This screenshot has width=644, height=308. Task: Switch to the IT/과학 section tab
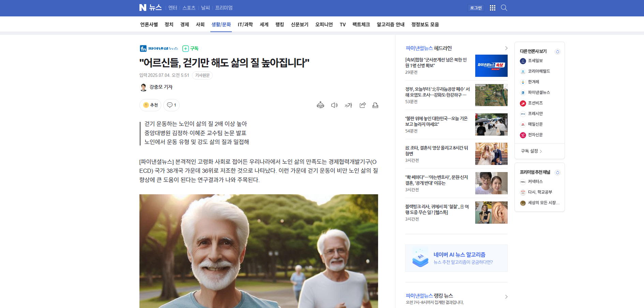coord(245,25)
